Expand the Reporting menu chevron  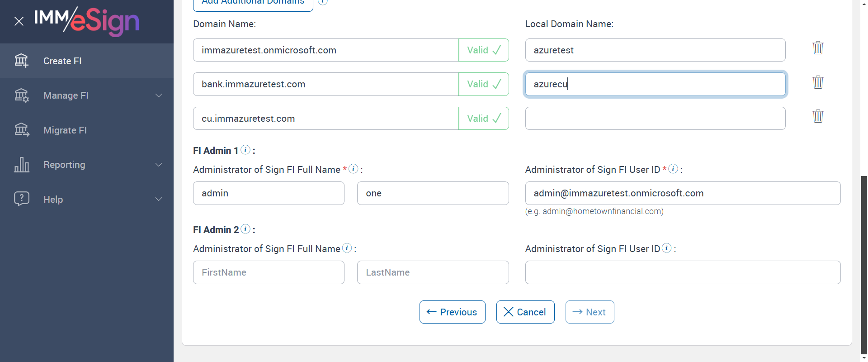pos(159,165)
